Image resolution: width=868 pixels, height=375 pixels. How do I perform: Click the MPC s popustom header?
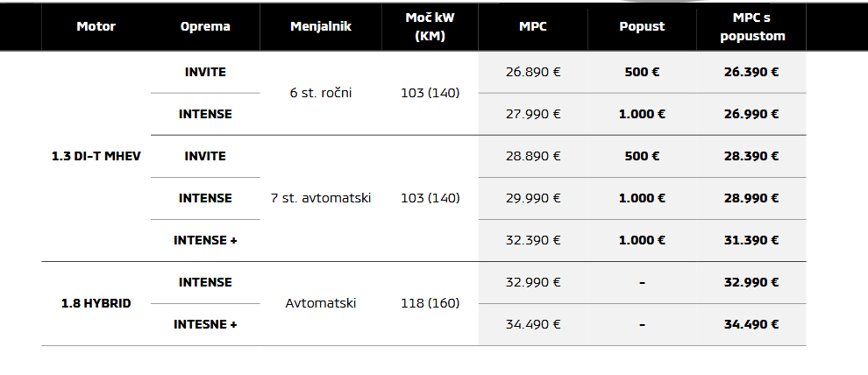pyautogui.click(x=751, y=26)
